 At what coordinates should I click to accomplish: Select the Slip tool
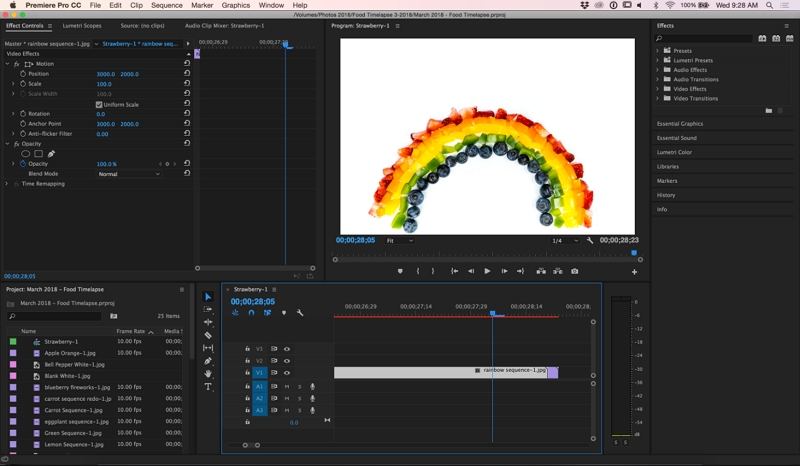(x=208, y=348)
